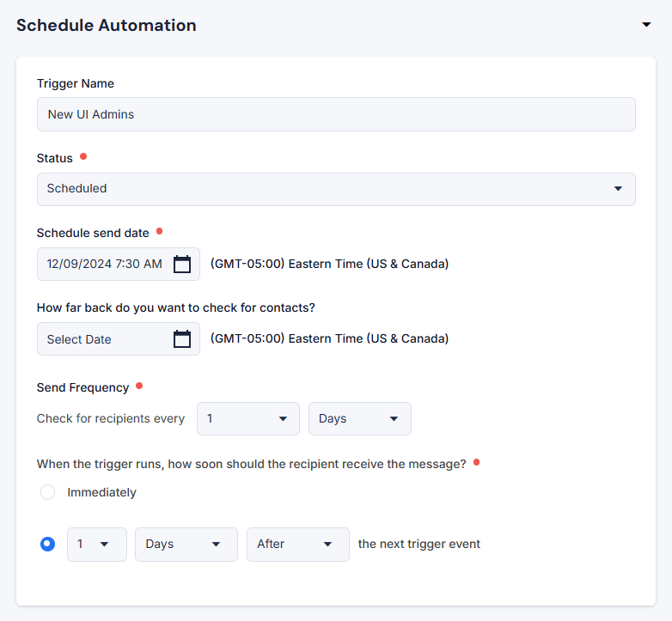Open the recipient check interval number dropdown
The width and height of the screenshot is (672, 621).
[x=248, y=418]
